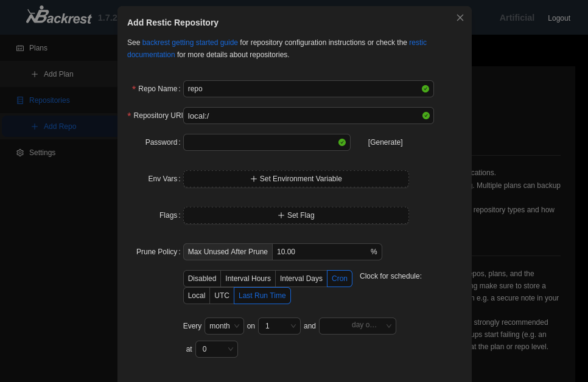The height and width of the screenshot is (382, 588).
Task: Select Interval Hours schedule mode
Action: click(x=248, y=279)
